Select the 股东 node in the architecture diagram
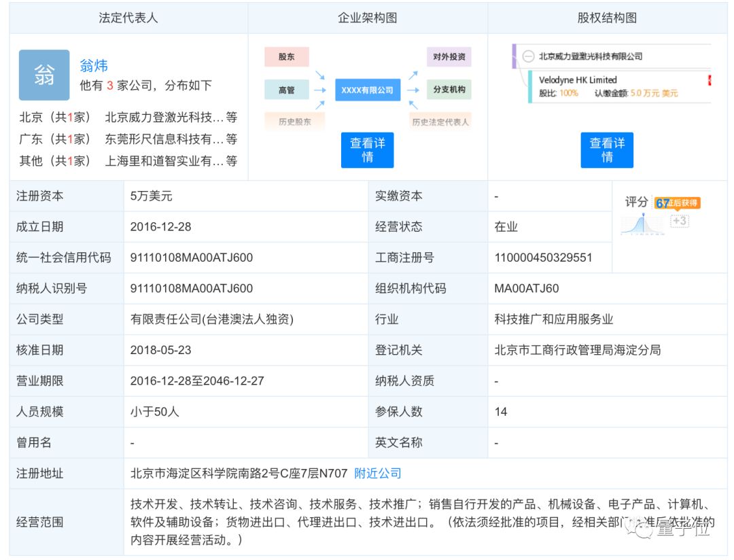Viewport: 734px width, 560px height. pyautogui.click(x=286, y=57)
